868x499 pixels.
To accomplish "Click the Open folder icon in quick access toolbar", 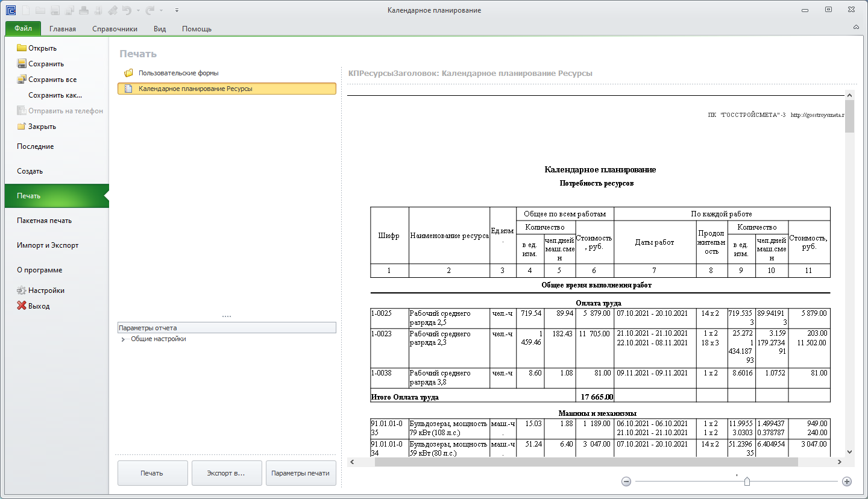I will (40, 10).
